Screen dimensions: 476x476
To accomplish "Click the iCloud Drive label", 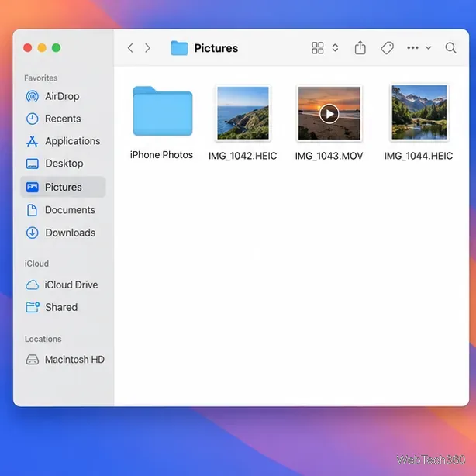I will (x=71, y=285).
